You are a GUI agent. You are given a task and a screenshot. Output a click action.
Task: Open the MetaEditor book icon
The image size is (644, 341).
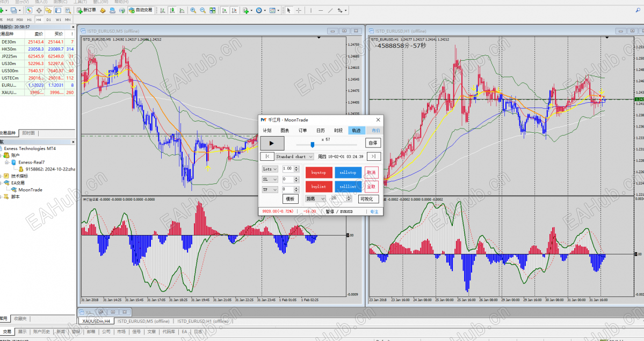[x=103, y=10]
